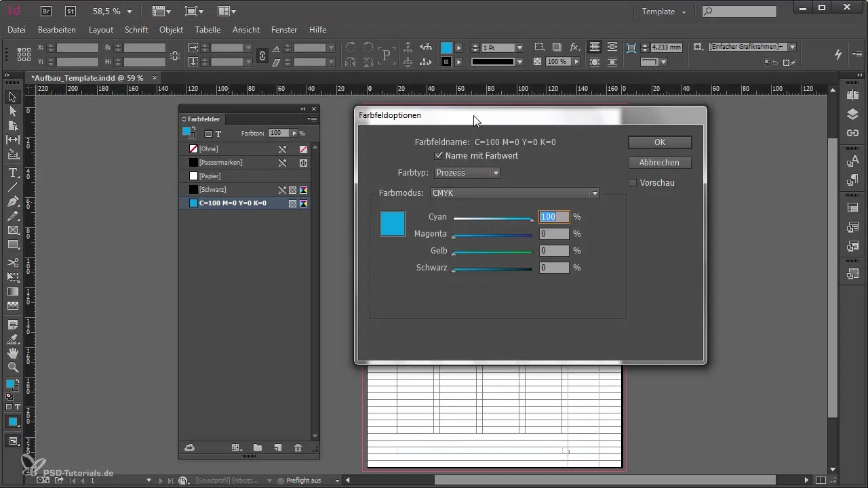Select the Page tool
This screenshot has height=488, width=868.
[13, 125]
